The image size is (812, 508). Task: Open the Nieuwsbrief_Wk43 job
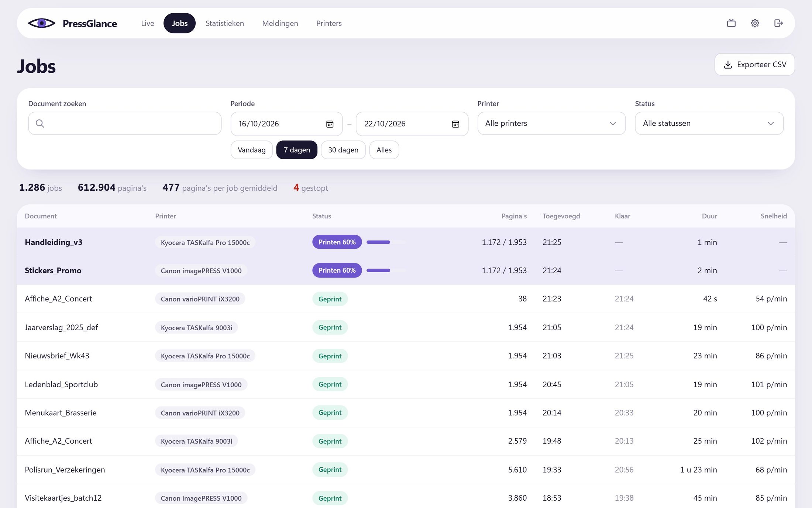point(406,356)
